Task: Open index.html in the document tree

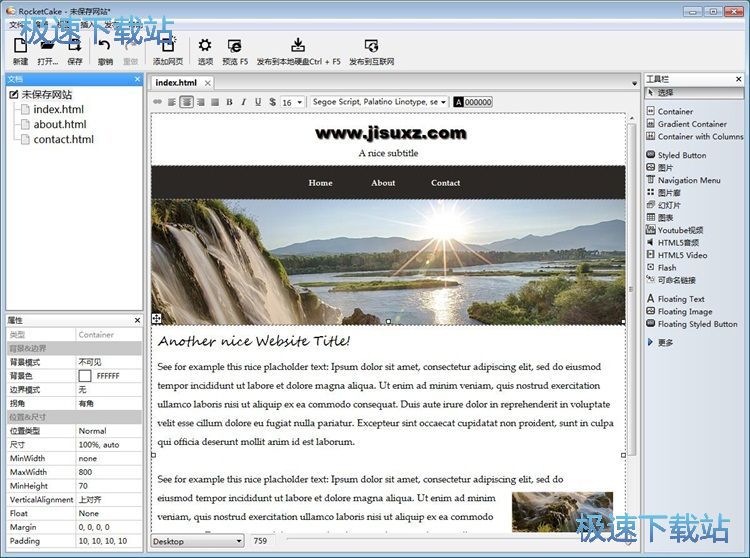Action: tap(58, 109)
